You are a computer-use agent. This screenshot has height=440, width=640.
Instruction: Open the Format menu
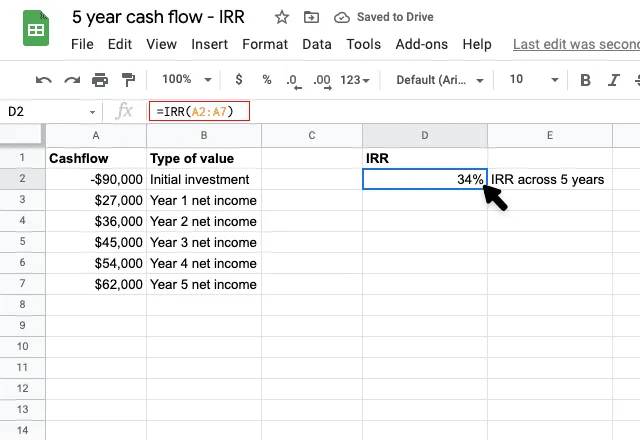coord(265,44)
